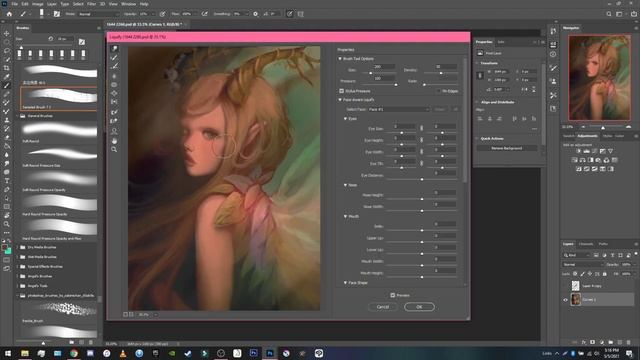This screenshot has width=640, height=360.
Task: Click the Smile slider
Action: [422, 230]
